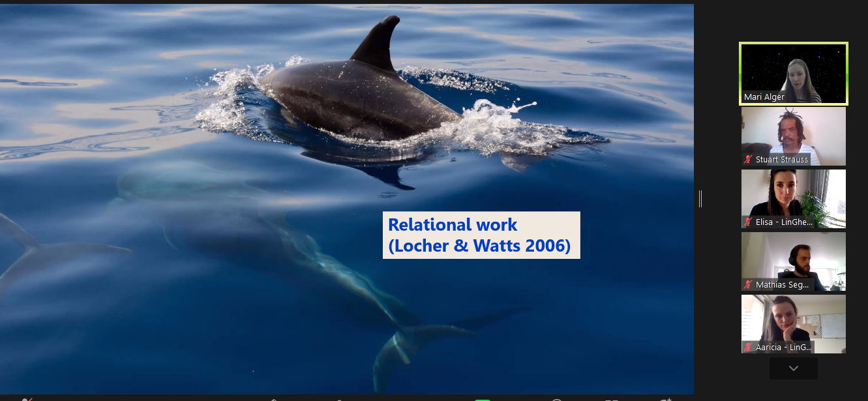Click the 'Relational work' slide heading
Image resolution: width=868 pixels, height=401 pixels.
tap(453, 225)
